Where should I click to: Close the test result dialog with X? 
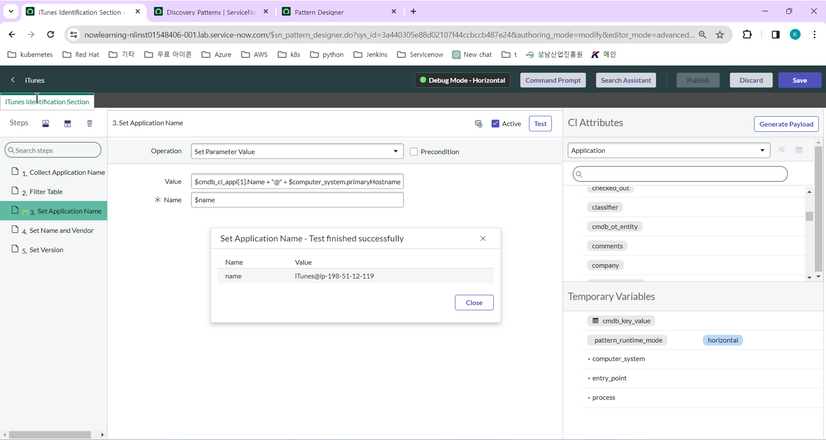coord(483,239)
